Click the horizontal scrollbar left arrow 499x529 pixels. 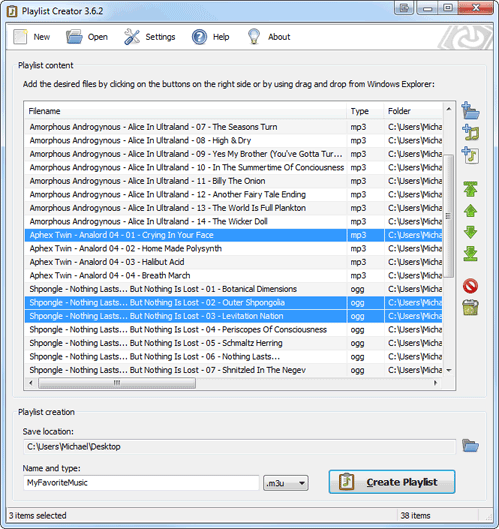31,383
